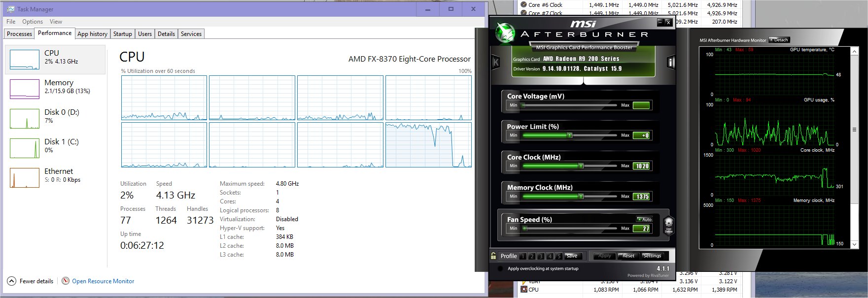Click the eighth CPU core graph with the drop
The image size is (868, 298).
(428, 145)
